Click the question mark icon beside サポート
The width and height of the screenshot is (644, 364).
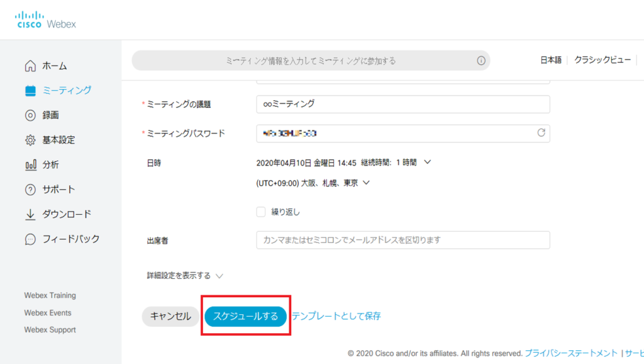30,190
